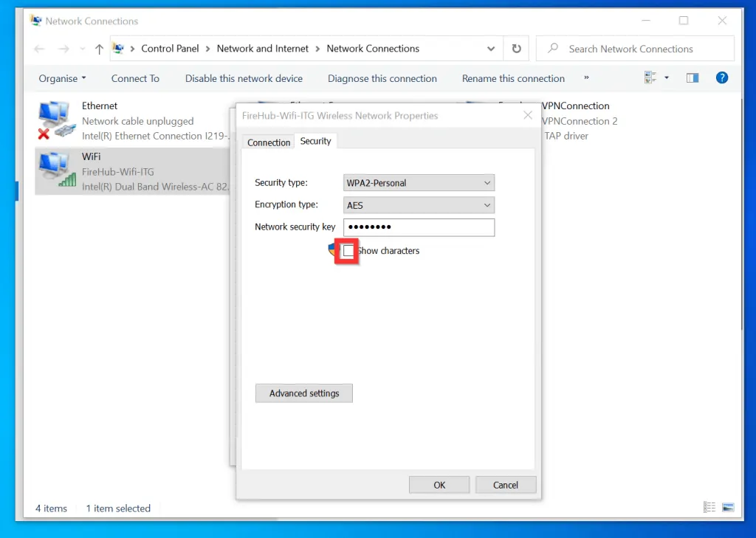
Task: Expand address bar history dropdown
Action: (x=492, y=49)
